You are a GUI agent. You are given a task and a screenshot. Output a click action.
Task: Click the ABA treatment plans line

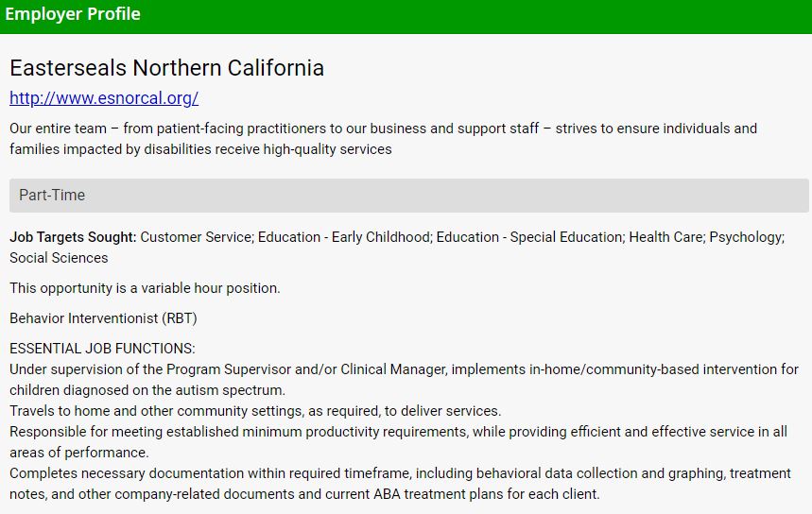pyautogui.click(x=304, y=494)
